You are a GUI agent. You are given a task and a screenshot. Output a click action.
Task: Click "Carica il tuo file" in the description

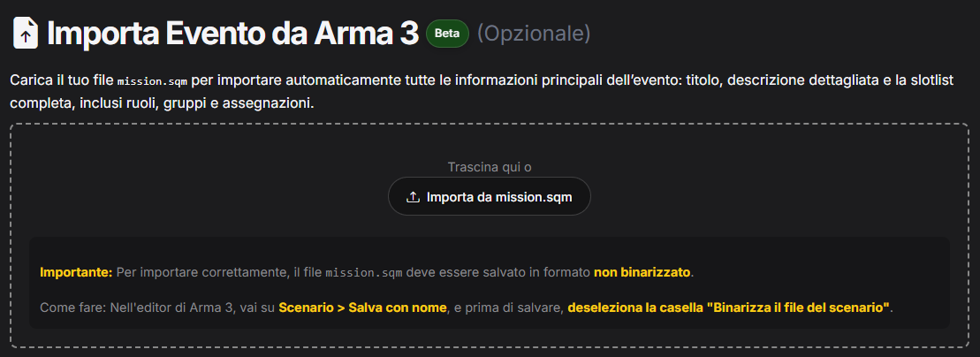click(x=62, y=80)
